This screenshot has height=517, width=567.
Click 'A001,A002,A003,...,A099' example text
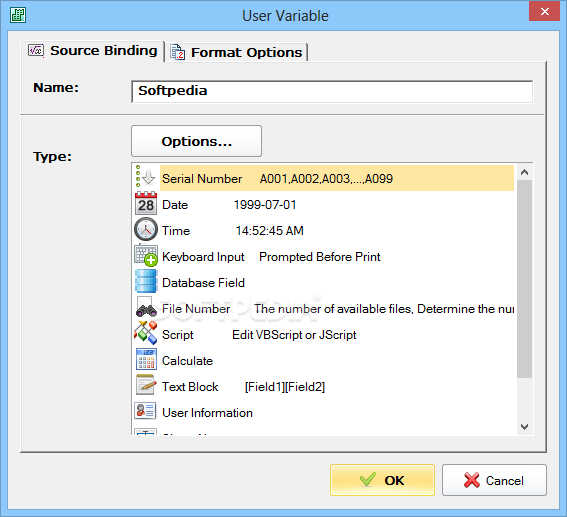pyautogui.click(x=326, y=179)
